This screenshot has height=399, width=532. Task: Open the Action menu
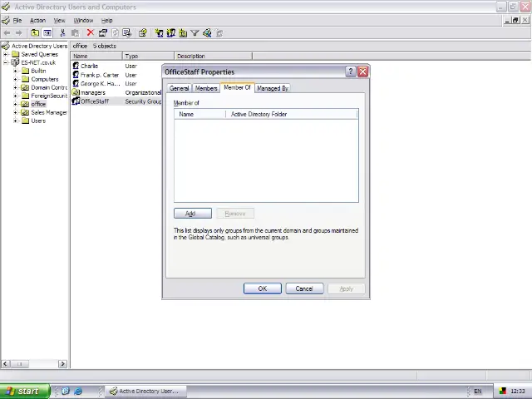coord(37,20)
